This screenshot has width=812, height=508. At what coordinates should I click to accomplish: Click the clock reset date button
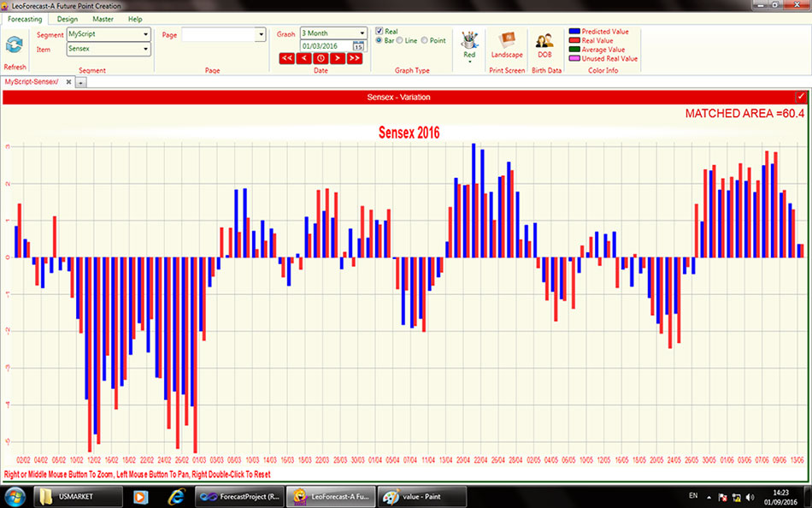click(321, 58)
